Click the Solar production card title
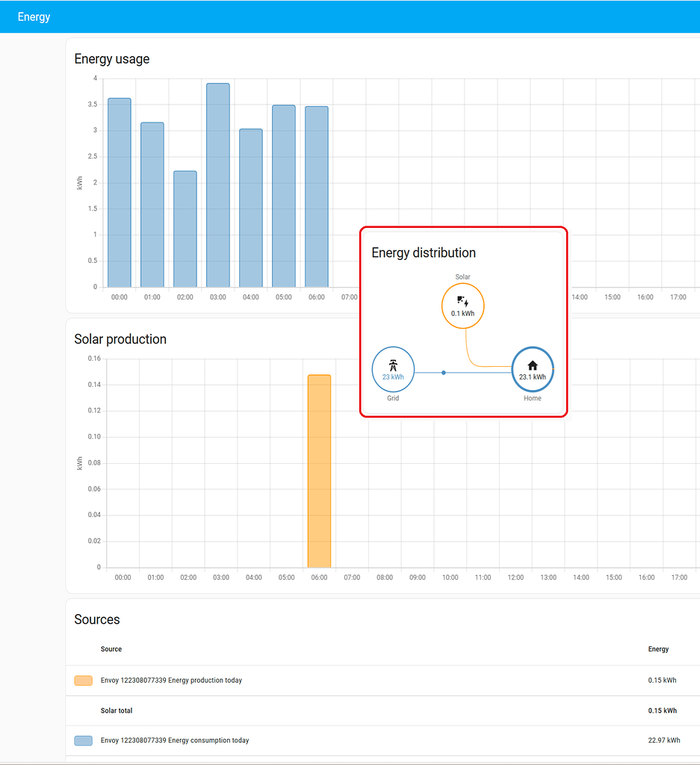This screenshot has width=700, height=765. (120, 339)
